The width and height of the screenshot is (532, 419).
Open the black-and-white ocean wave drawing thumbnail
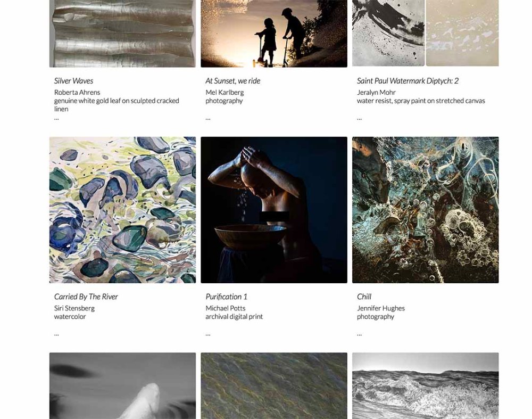pos(426,385)
